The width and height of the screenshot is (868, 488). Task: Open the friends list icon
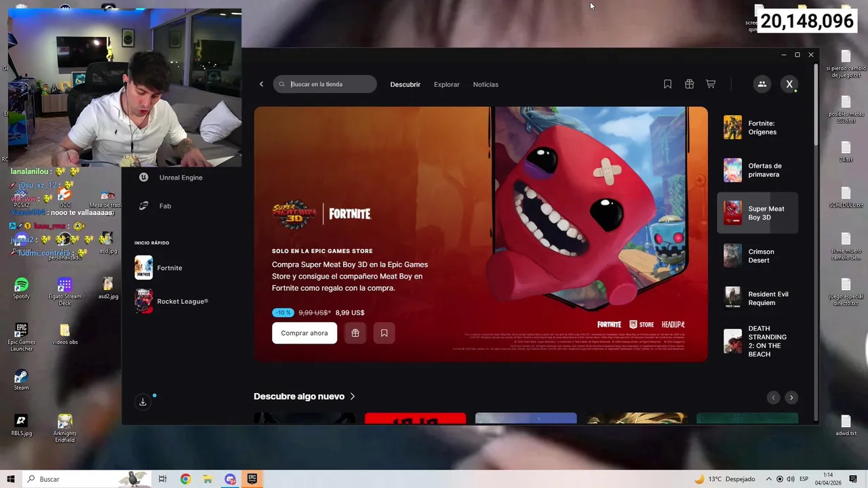pyautogui.click(x=762, y=84)
